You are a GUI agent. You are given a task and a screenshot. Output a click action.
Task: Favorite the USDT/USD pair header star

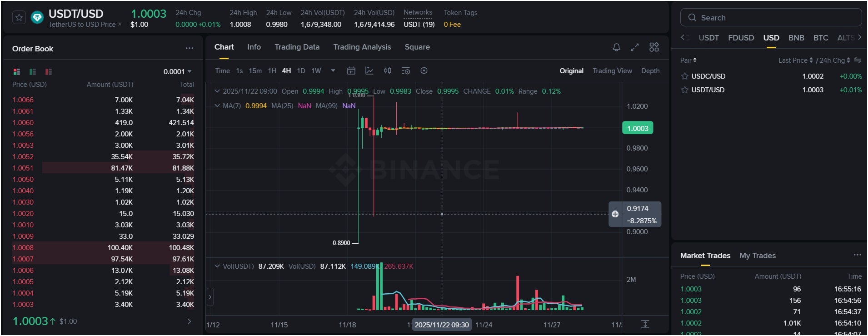[19, 18]
